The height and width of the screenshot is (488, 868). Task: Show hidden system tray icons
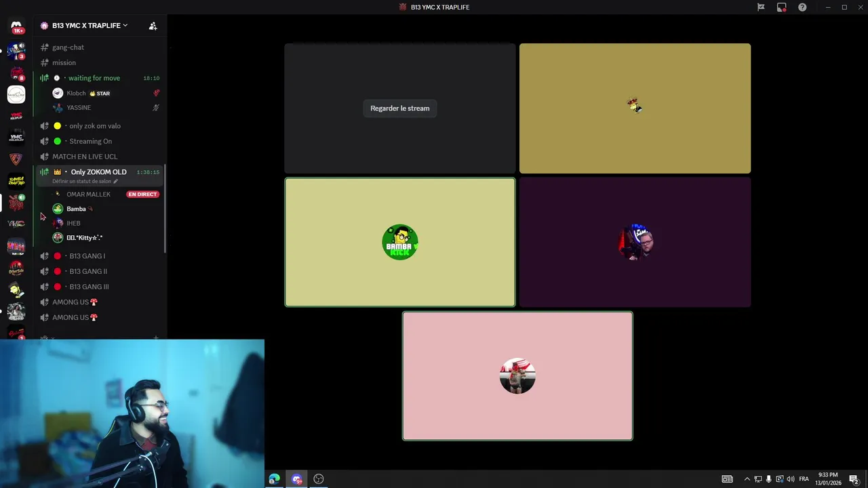(x=747, y=479)
